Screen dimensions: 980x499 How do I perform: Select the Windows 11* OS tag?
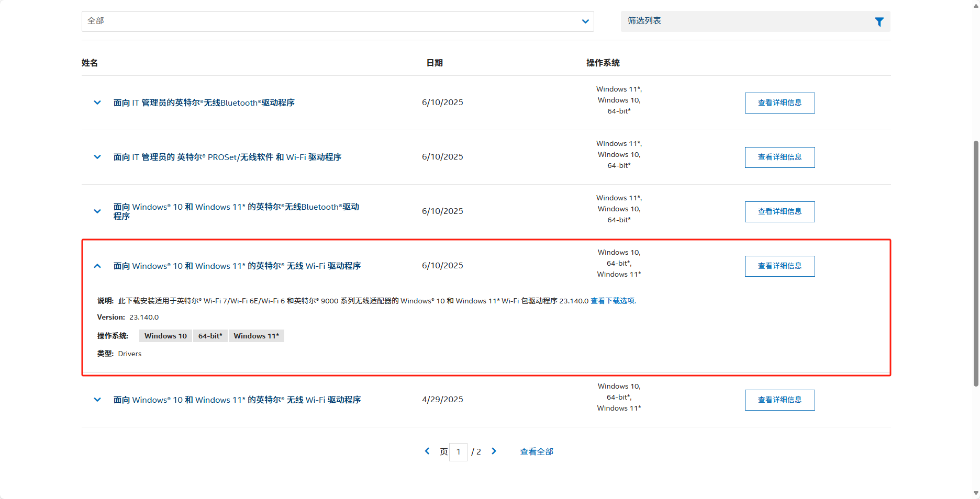pos(257,336)
